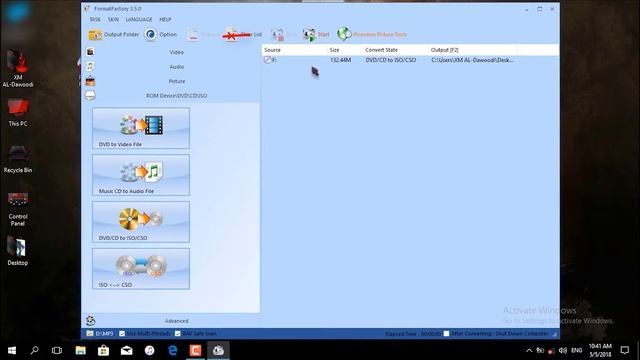Expand the Video category panel
The height and width of the screenshot is (360, 640).
click(176, 52)
